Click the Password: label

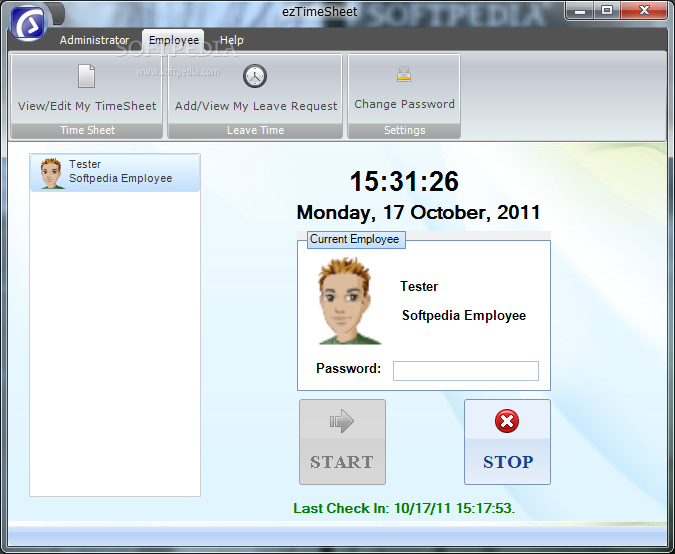pyautogui.click(x=348, y=368)
